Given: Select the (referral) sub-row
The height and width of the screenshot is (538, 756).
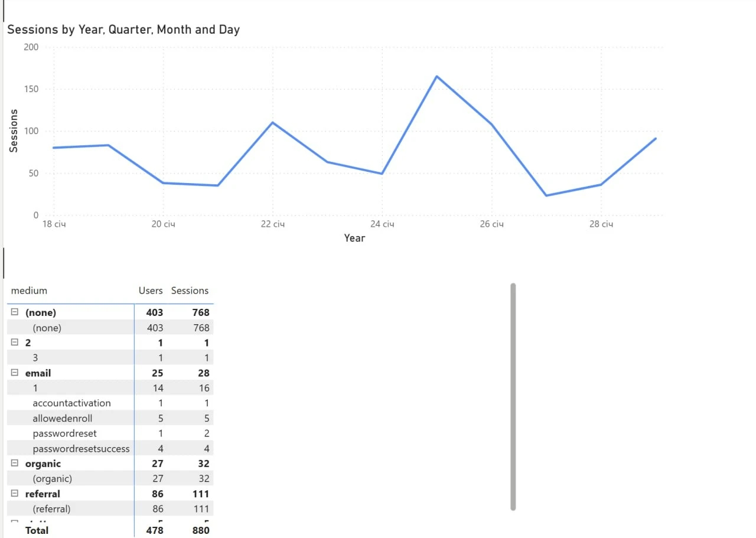Looking at the screenshot, I should pos(52,508).
